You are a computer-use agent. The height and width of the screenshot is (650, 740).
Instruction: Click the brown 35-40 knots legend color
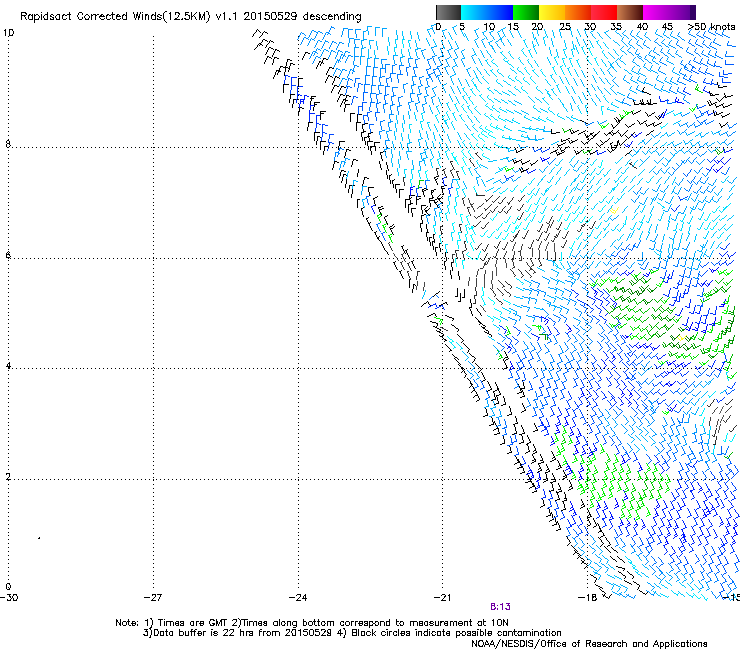click(630, 12)
